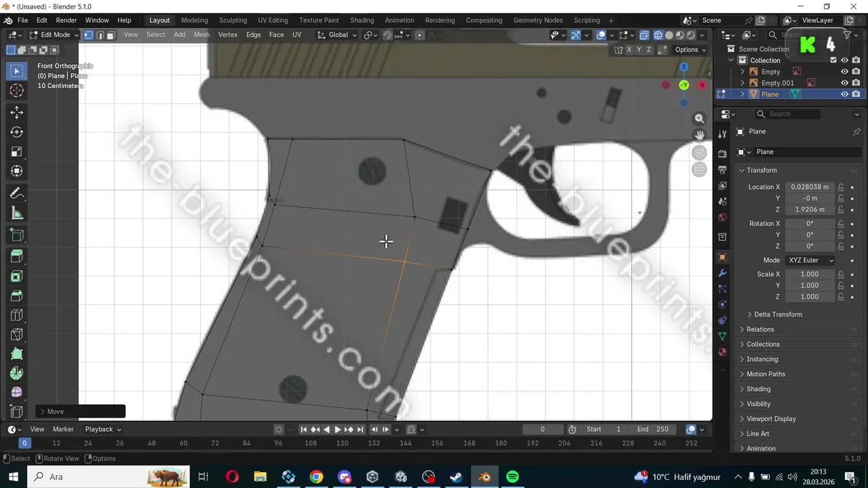Select the Bevel tool

[17, 296]
